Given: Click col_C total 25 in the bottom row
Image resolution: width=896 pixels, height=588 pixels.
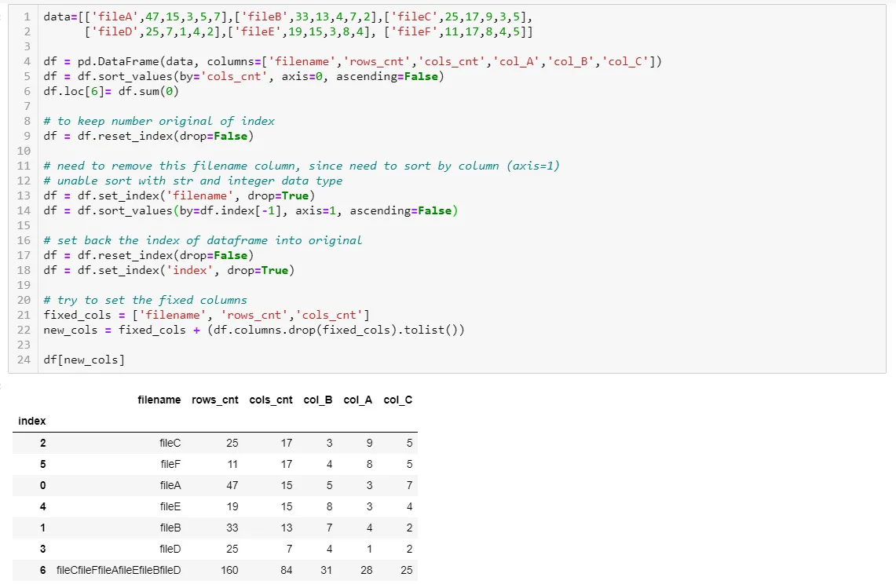Looking at the screenshot, I should [406, 570].
